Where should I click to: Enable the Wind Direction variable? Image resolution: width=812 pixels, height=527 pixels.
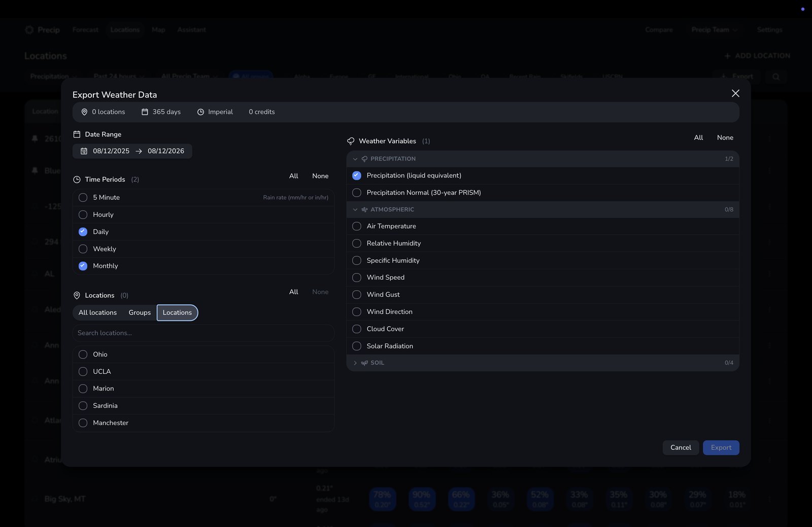[357, 312]
